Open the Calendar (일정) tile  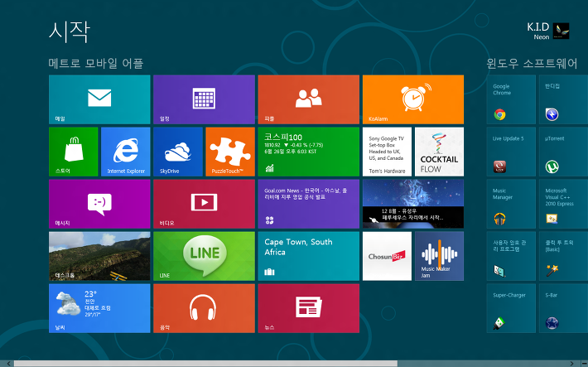pos(204,99)
